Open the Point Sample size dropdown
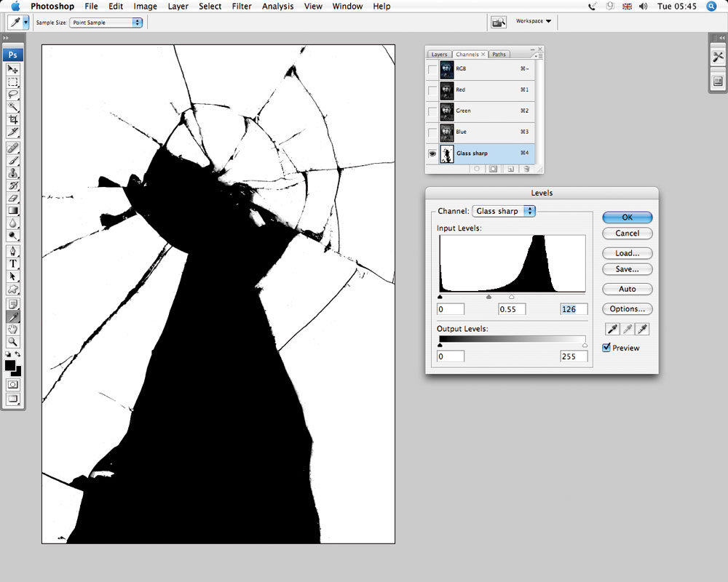Viewport: 728px width, 582px height. pyautogui.click(x=106, y=22)
